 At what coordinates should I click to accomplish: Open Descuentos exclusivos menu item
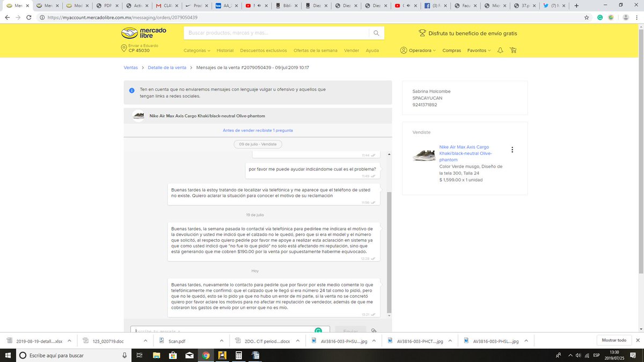pos(264,50)
